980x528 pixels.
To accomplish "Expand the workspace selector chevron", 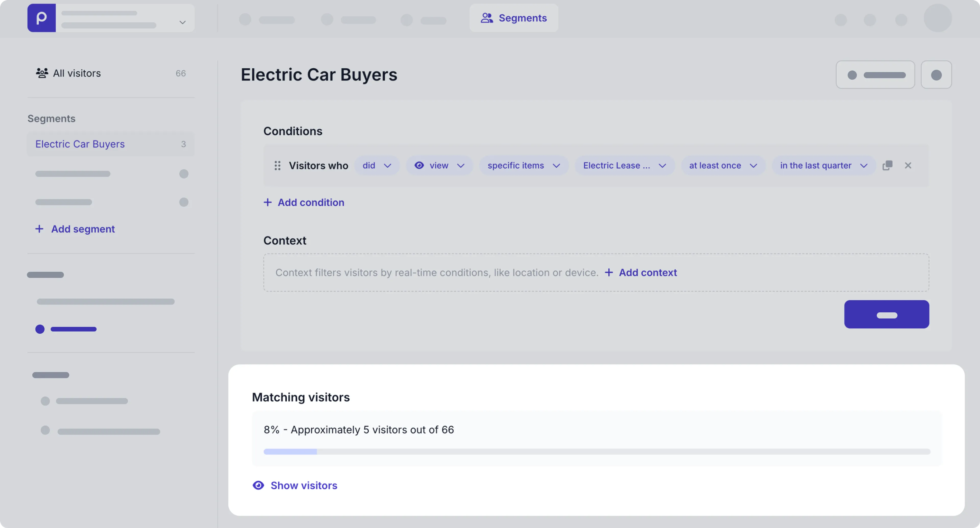I will pyautogui.click(x=183, y=22).
